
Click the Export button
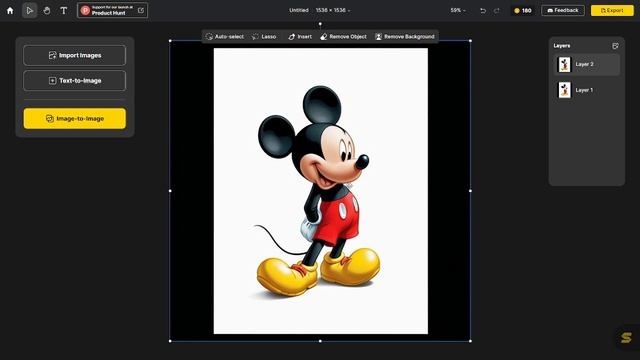612,10
